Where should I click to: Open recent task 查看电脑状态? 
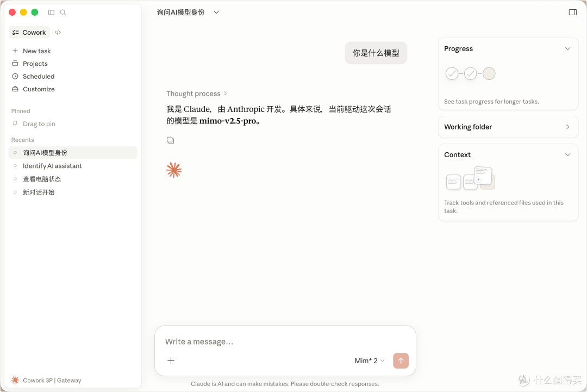click(73, 179)
